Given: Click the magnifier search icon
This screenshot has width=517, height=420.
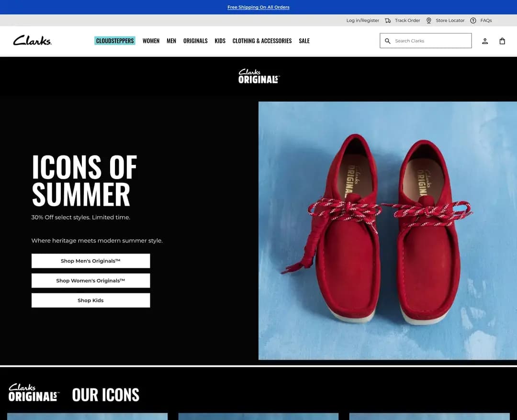Looking at the screenshot, I should click(x=388, y=41).
